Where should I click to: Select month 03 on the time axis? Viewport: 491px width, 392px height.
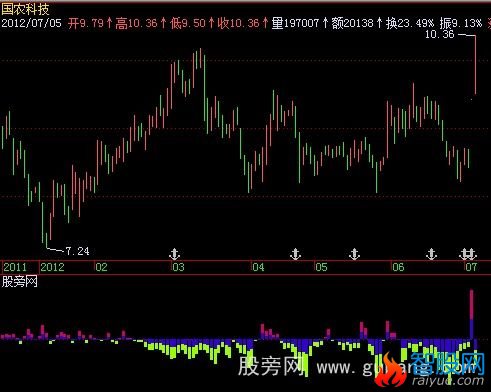pos(178,267)
